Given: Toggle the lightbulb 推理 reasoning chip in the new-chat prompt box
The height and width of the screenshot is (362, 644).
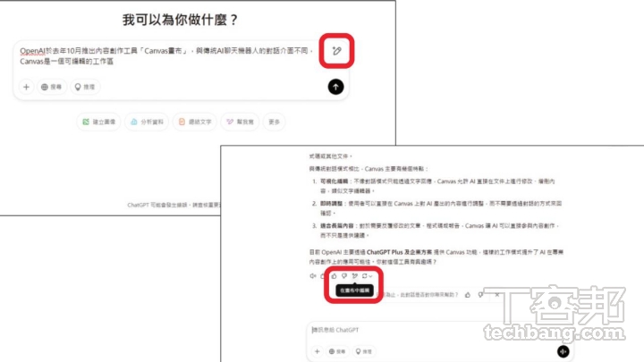Looking at the screenshot, I should pyautogui.click(x=85, y=87).
